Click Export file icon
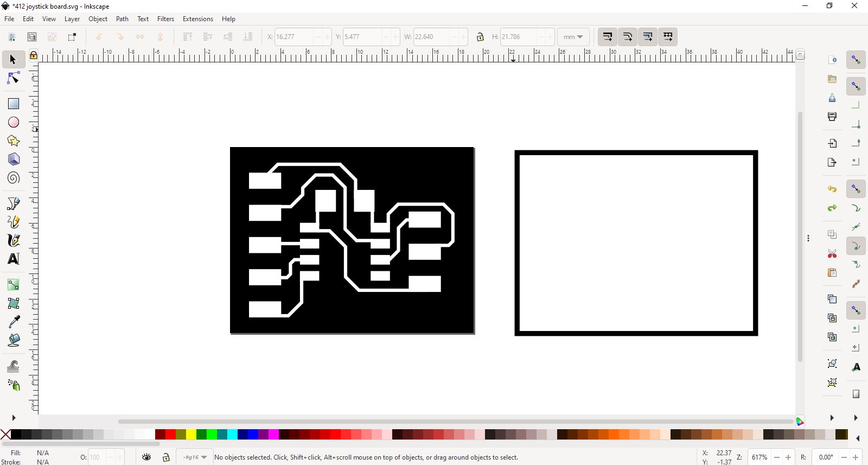 point(832,162)
